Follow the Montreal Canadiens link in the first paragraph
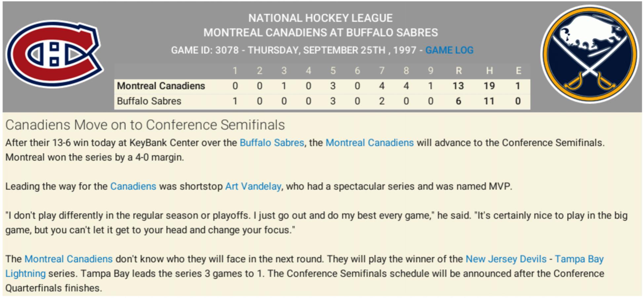The width and height of the screenshot is (644, 298). [x=369, y=143]
